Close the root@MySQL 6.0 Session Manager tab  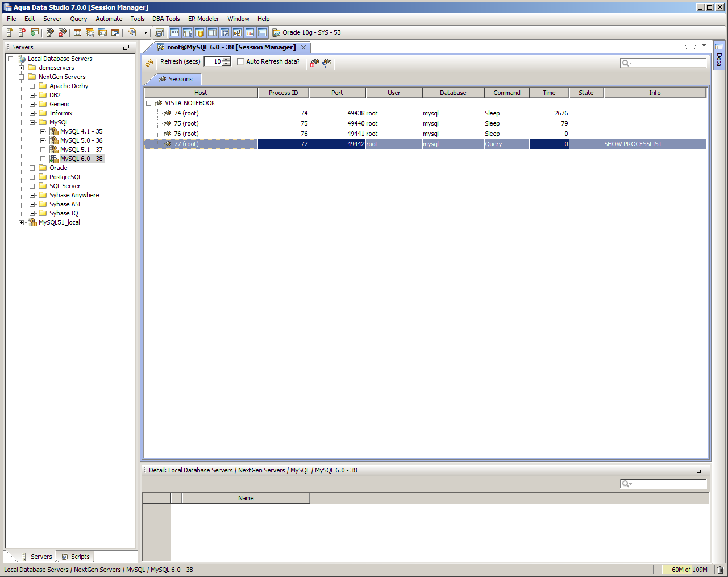click(x=303, y=47)
